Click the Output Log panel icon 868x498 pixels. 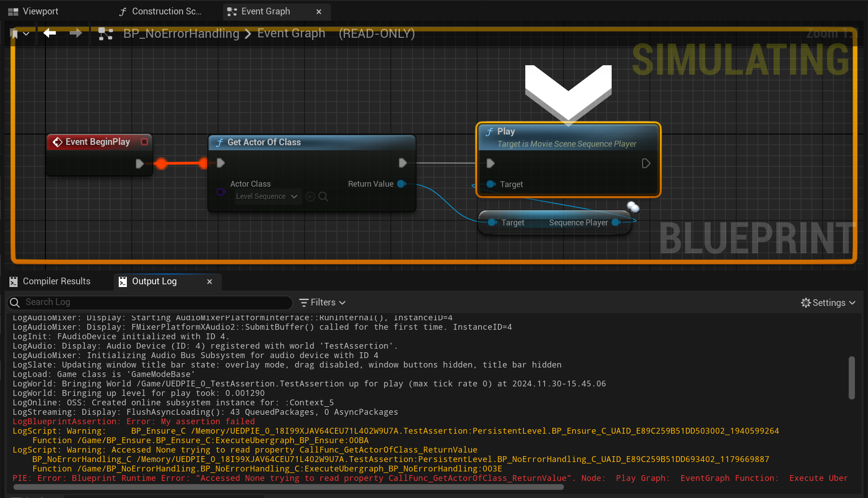(122, 282)
